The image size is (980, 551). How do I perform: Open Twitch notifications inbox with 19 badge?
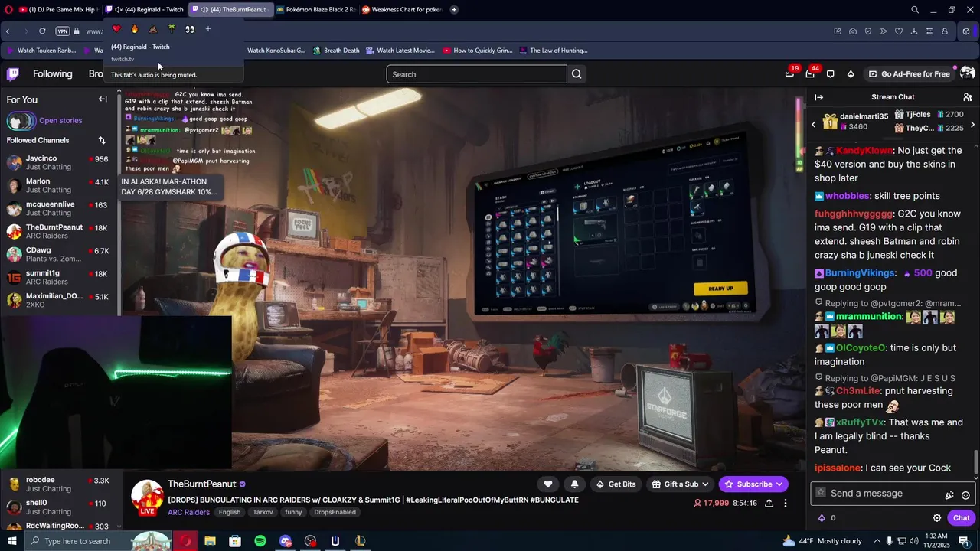click(x=789, y=74)
